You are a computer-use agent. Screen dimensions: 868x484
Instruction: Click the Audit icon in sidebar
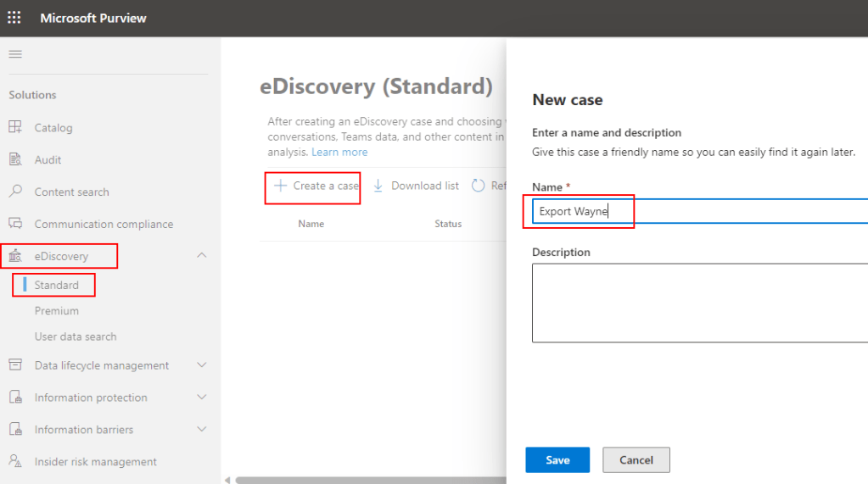point(15,159)
